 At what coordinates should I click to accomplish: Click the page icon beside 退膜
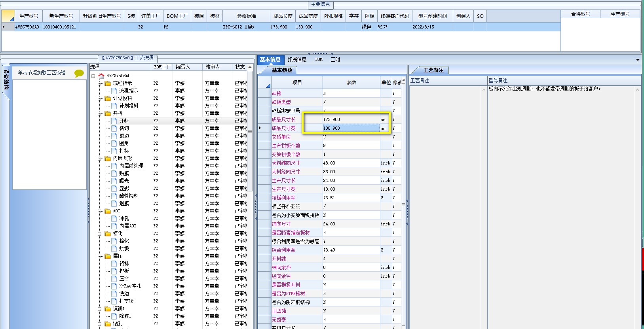coord(114,203)
